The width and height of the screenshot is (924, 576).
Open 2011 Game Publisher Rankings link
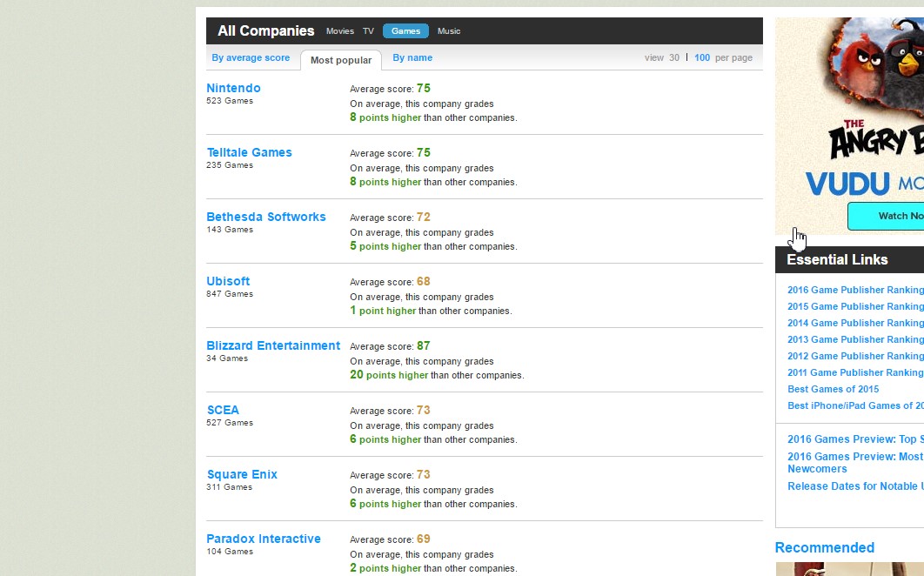point(855,372)
